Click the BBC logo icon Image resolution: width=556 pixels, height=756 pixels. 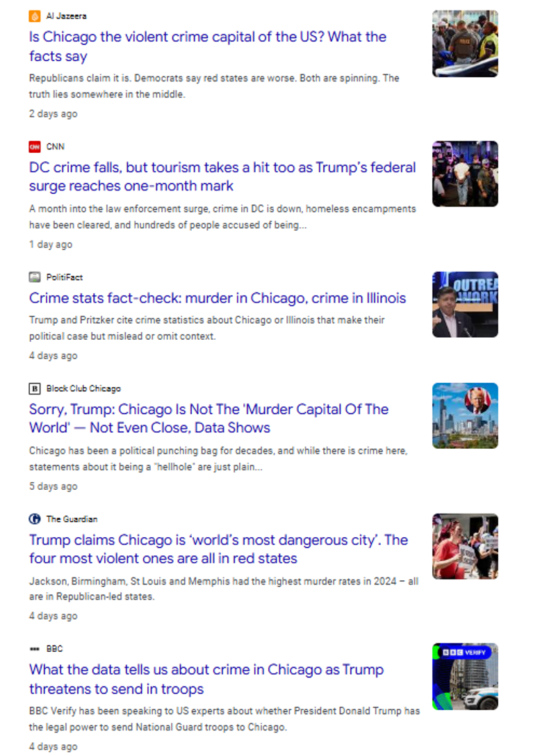35,649
